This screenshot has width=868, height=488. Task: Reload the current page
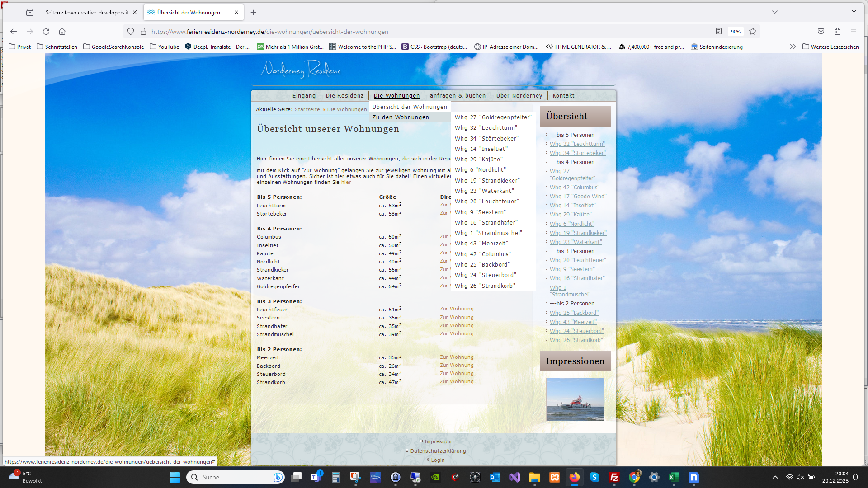coord(46,32)
